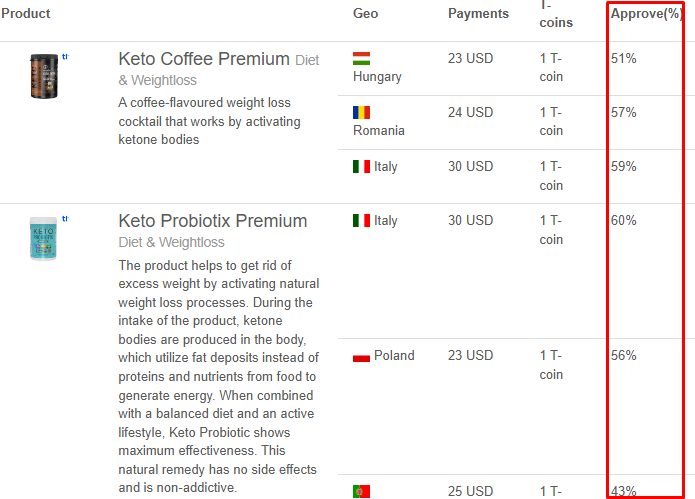Screen dimensions: 695x499
Task: Click the Geo column header
Action: tap(365, 14)
